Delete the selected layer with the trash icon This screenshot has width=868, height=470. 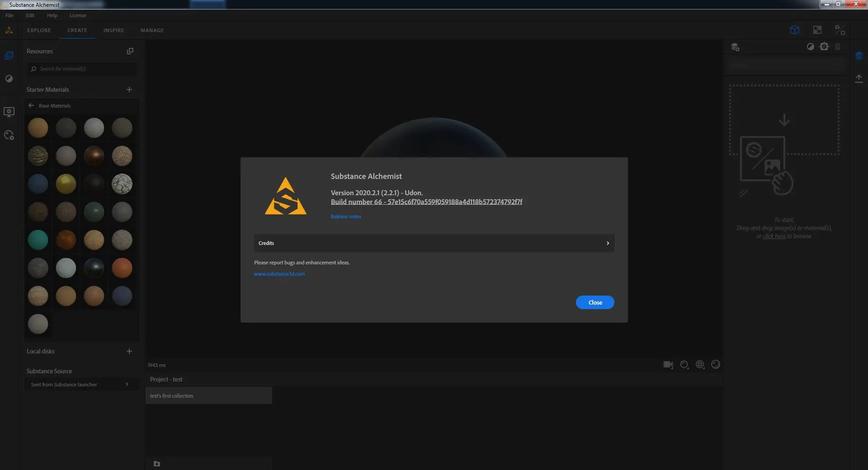tap(838, 47)
